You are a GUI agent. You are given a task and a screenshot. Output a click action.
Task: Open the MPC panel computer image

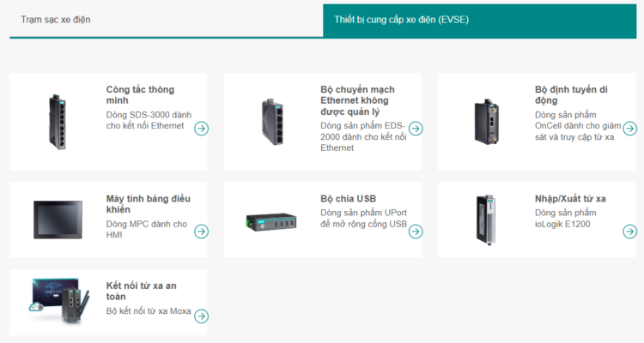click(x=58, y=220)
